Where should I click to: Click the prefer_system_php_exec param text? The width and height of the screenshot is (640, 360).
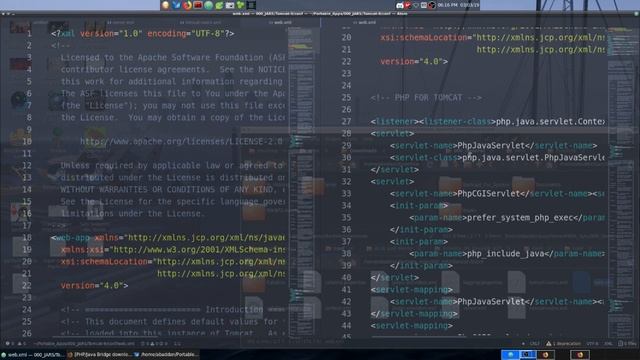(520, 218)
